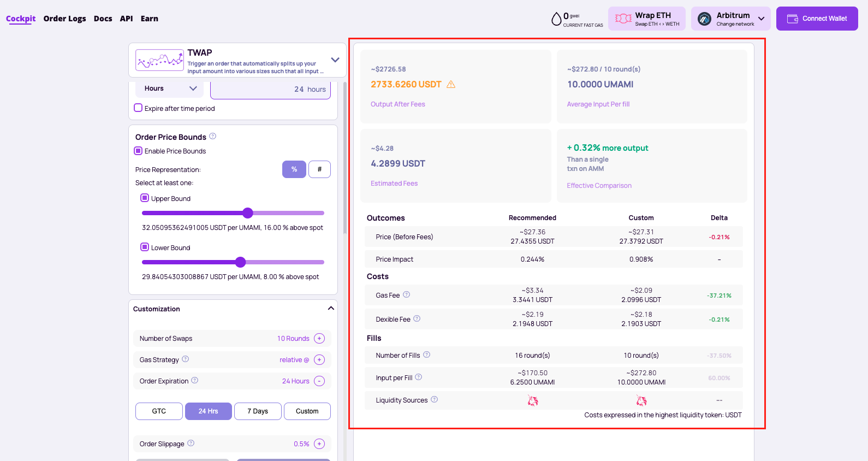This screenshot has height=461, width=868.
Task: Open the Dexible Fee help icon
Action: (417, 318)
